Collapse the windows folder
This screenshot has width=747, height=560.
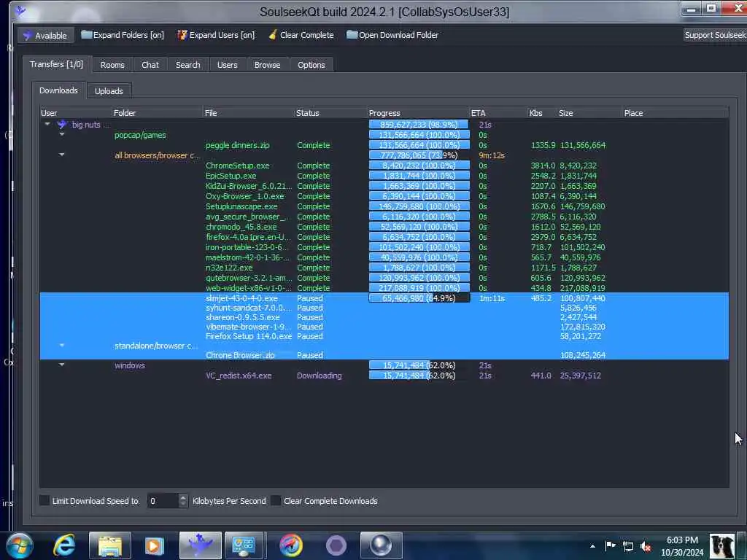click(62, 365)
